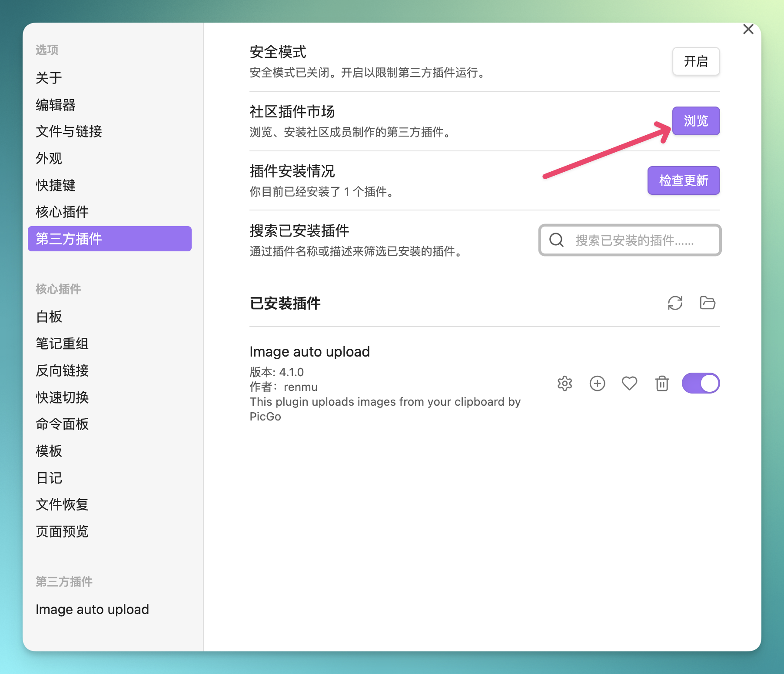
Task: Switch to the 外观 settings tab
Action: pyautogui.click(x=110, y=158)
